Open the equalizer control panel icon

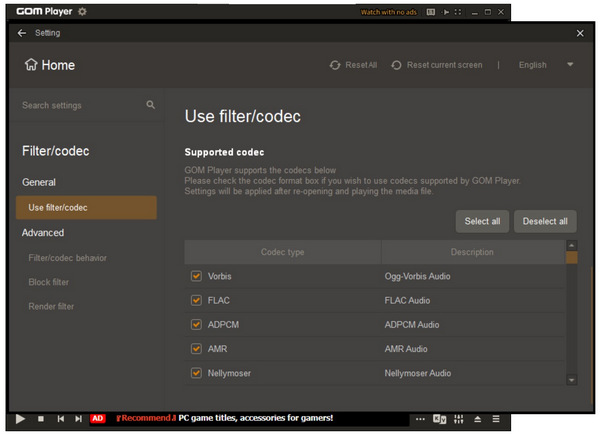coord(458,419)
